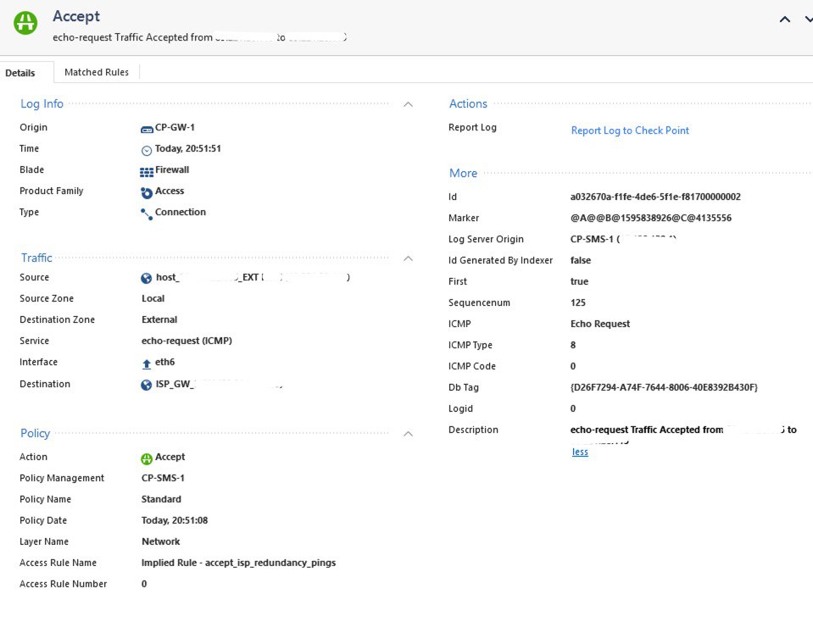Select the Db Tag {D26F7294 value
The width and height of the screenshot is (813, 644).
point(664,388)
